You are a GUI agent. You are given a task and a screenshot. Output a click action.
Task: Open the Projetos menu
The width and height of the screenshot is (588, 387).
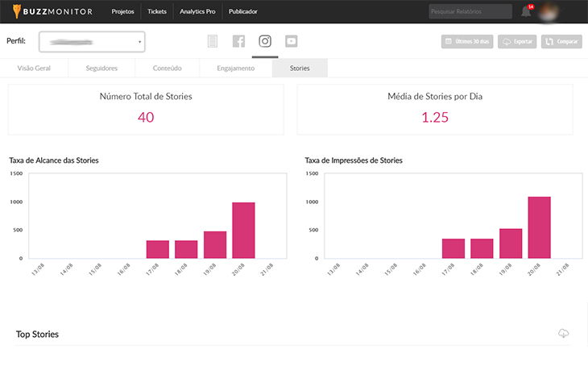click(x=122, y=11)
